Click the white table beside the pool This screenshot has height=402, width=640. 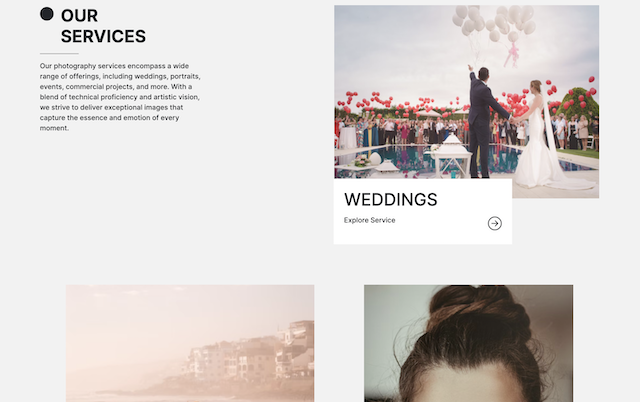(x=451, y=157)
